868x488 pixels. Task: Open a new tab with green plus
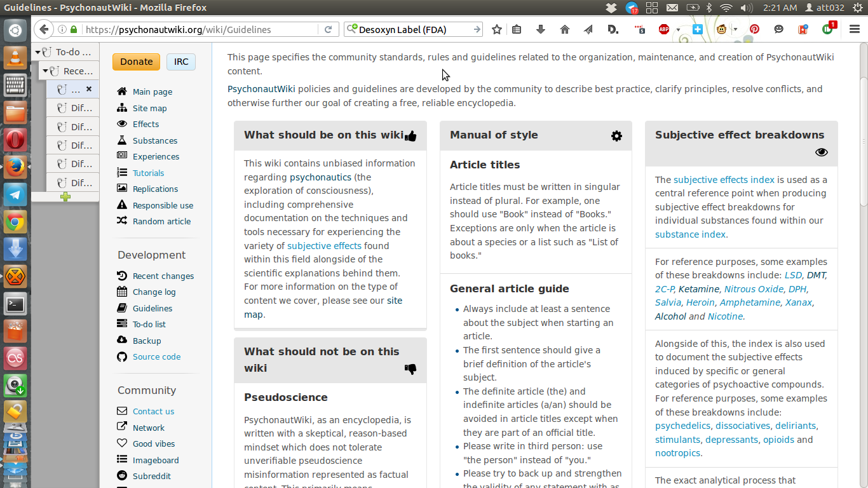coord(65,197)
